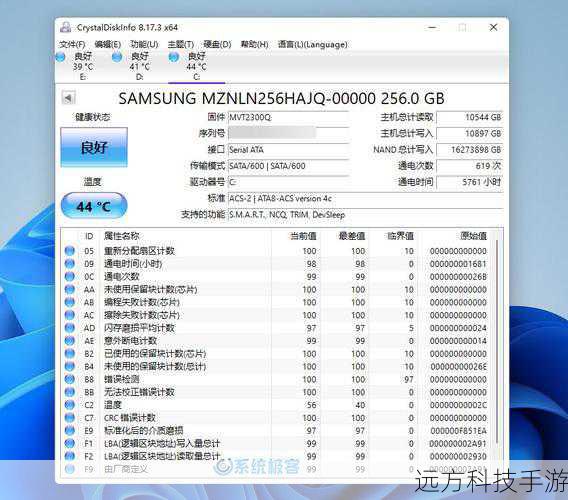Click status icon of row AC 擦除失败计数
This screenshot has width=568, height=500.
[x=70, y=315]
